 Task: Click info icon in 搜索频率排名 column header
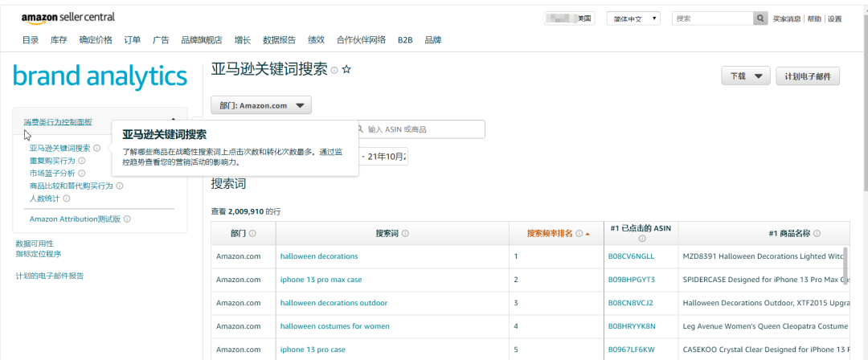pyautogui.click(x=579, y=234)
